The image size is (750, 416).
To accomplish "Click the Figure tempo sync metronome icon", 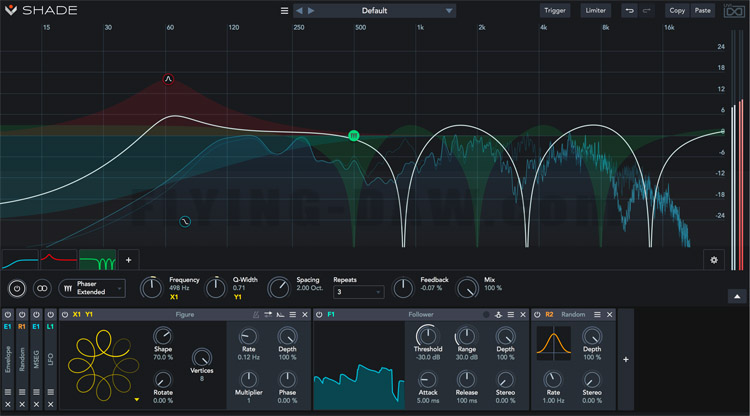I will tap(256, 315).
